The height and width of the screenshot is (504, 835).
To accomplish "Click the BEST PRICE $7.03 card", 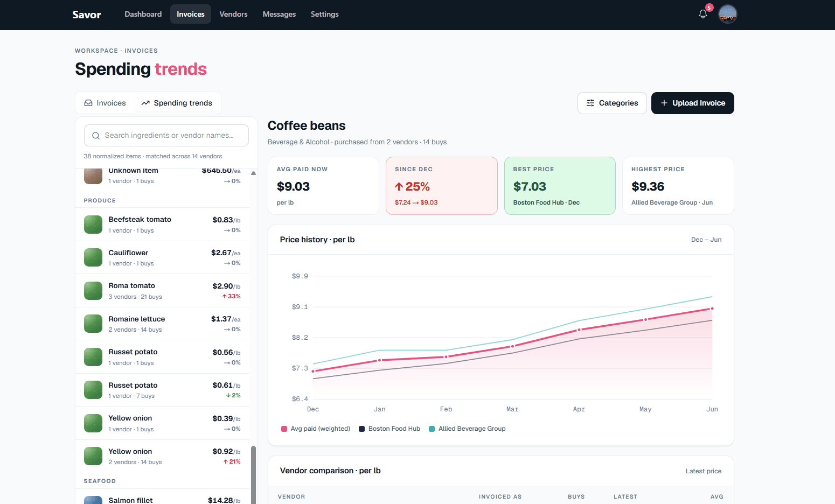I will click(x=560, y=186).
